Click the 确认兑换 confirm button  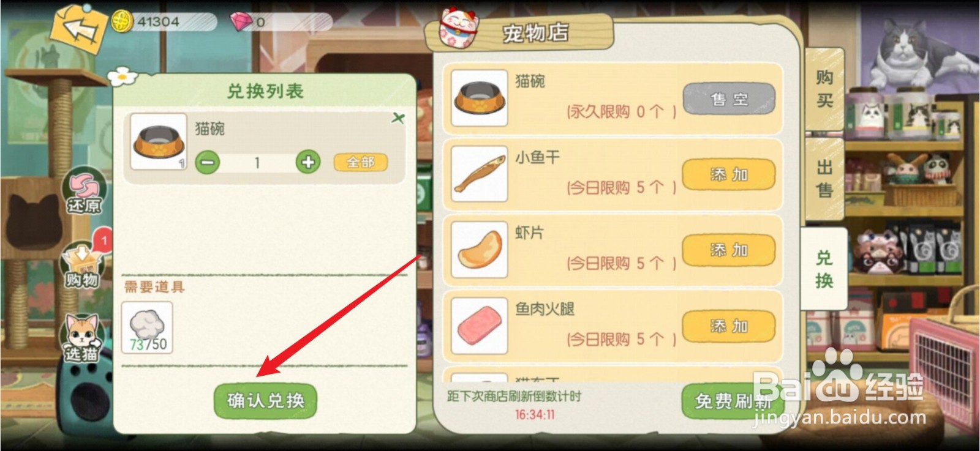coord(265,401)
